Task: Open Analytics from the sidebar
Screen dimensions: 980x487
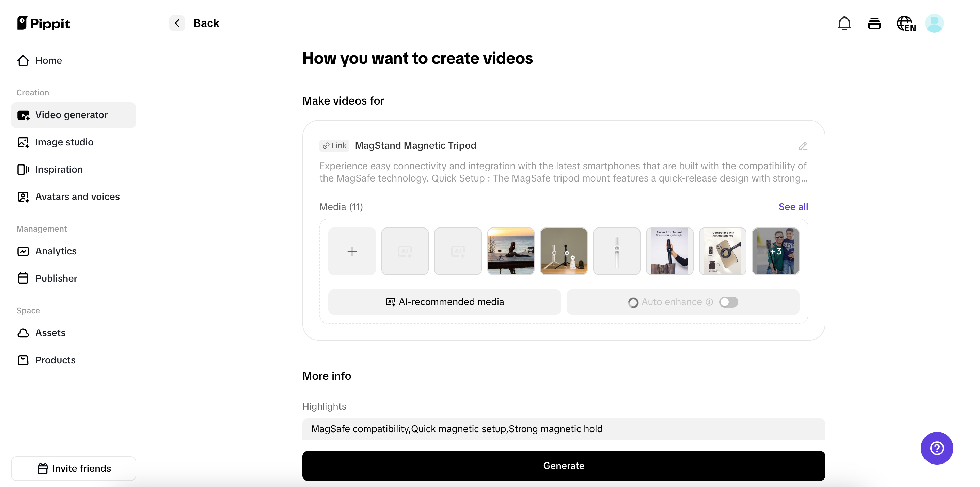Action: click(x=74, y=251)
